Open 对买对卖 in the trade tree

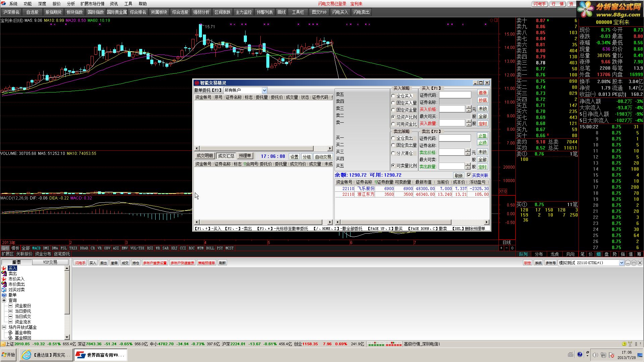point(16,290)
